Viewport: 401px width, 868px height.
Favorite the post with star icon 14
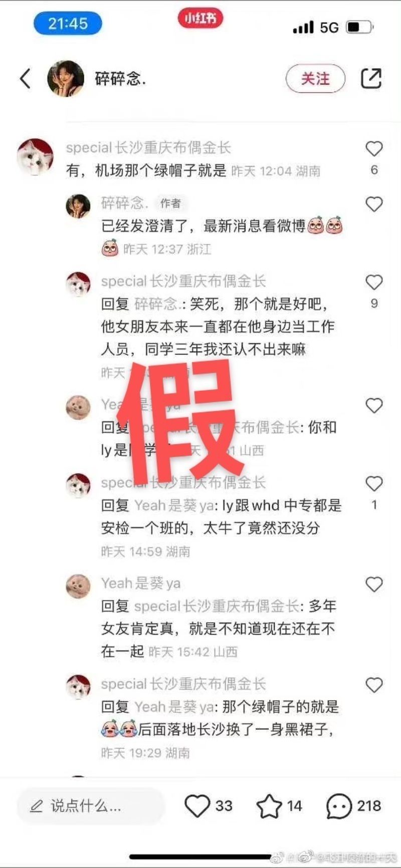pyautogui.click(x=269, y=806)
